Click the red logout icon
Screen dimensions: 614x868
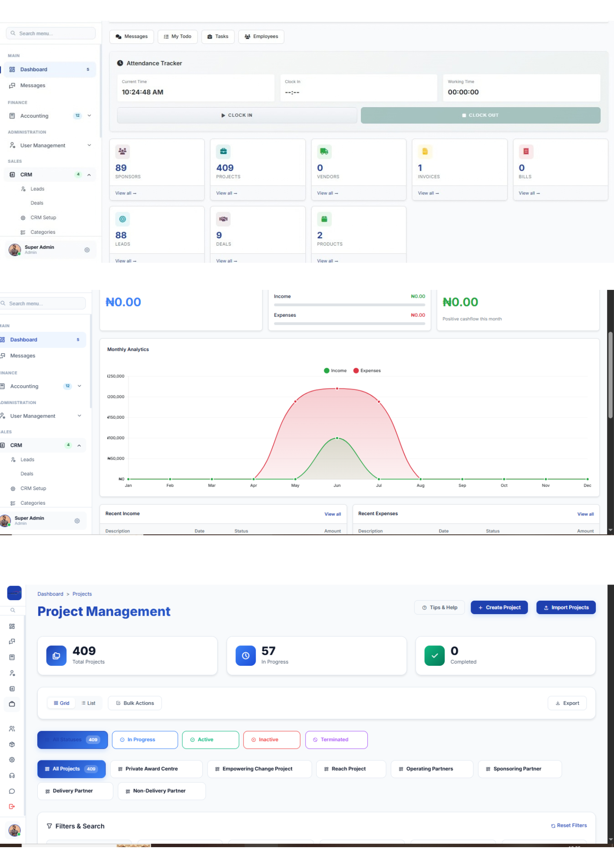pos(12,806)
